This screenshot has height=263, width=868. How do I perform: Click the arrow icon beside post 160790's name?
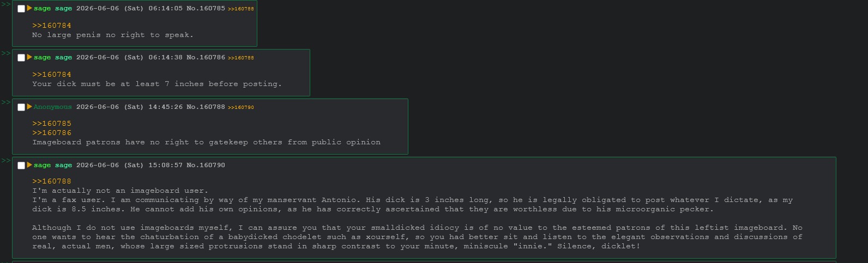point(29,165)
